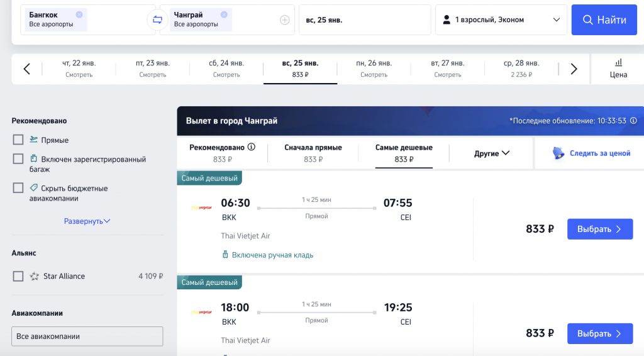
Task: Click the checked baggage suitcase icon
Action: tap(34, 159)
